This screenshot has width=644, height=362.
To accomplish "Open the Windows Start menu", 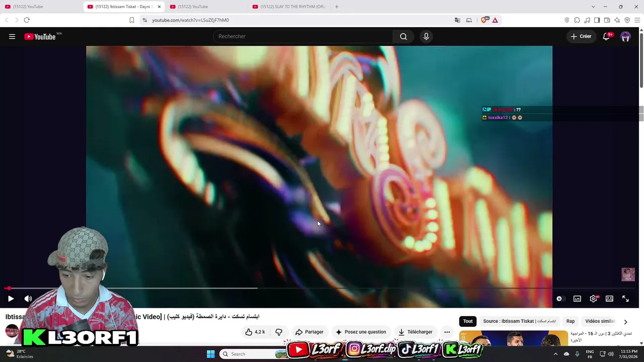I will click(211, 354).
